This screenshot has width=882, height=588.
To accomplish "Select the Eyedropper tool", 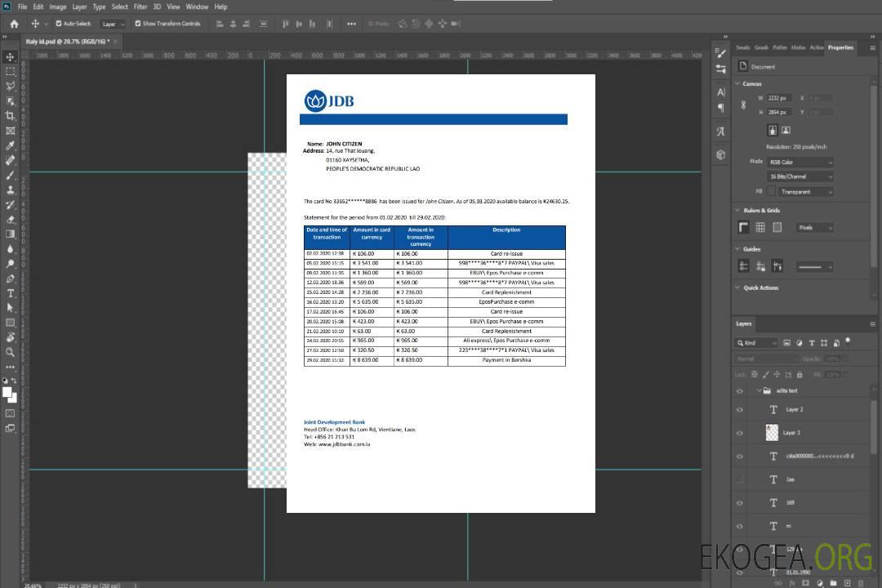I will coord(10,145).
